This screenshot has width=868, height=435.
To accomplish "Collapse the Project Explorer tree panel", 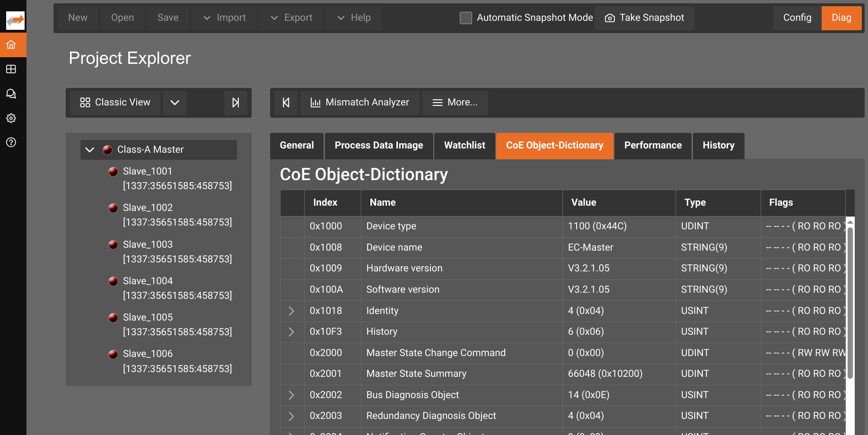I will click(x=236, y=103).
